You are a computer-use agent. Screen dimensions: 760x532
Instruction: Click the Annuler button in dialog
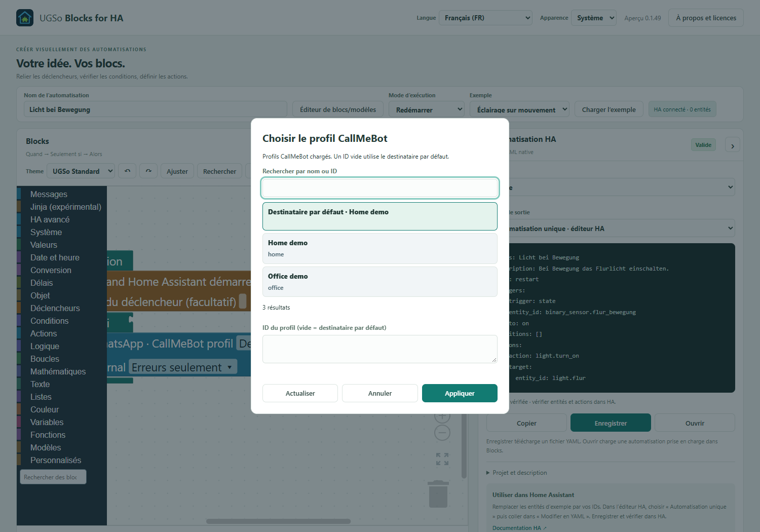(380, 393)
